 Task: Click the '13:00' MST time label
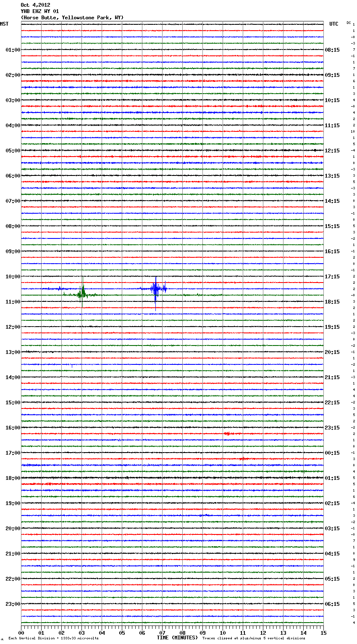click(13, 352)
